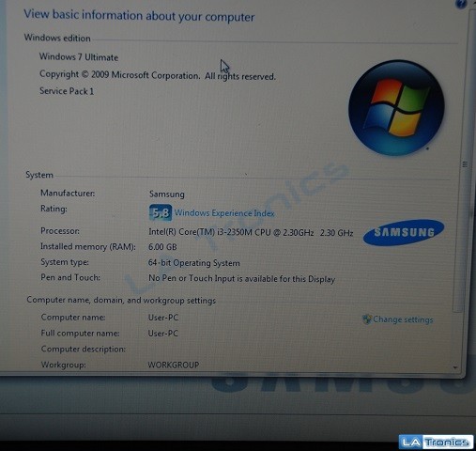Click the Pen and Touch status text
The height and width of the screenshot is (451, 476).
[241, 278]
